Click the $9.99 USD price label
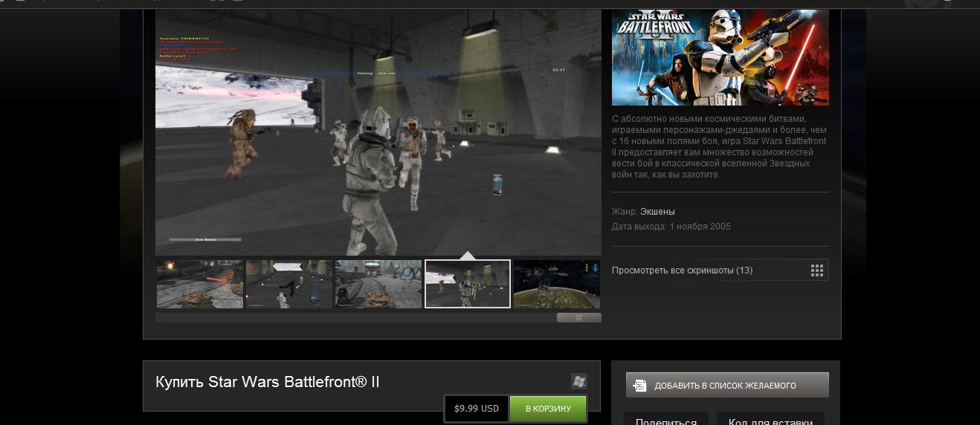 click(x=477, y=409)
